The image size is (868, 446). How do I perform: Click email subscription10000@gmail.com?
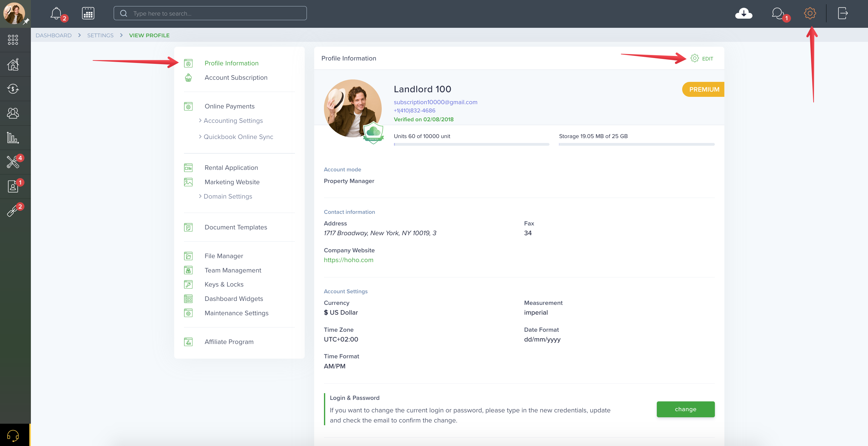point(435,102)
